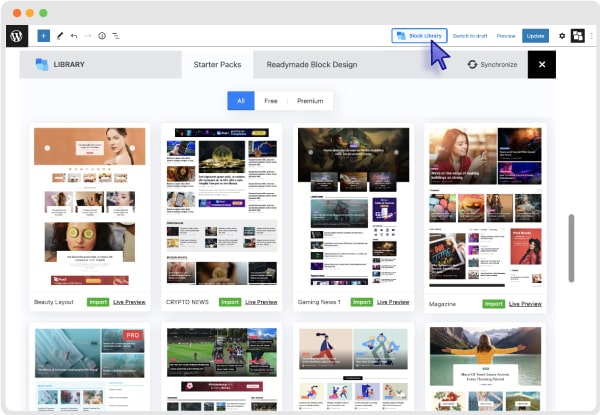Undo the last change

[73, 35]
